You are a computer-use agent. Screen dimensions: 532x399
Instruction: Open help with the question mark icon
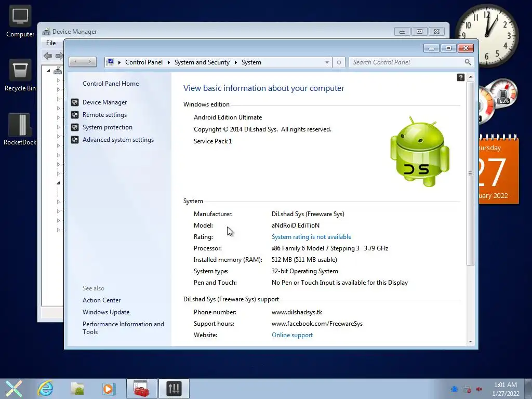pyautogui.click(x=460, y=77)
